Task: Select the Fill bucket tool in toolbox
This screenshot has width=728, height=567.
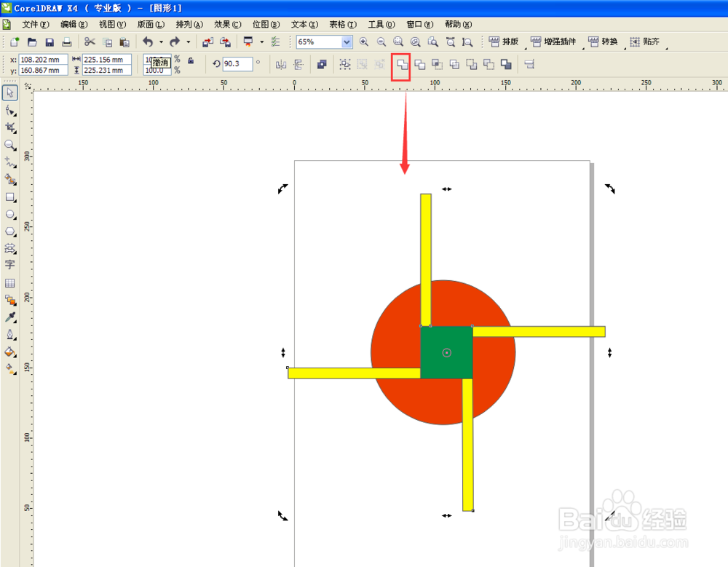Action: tap(9, 352)
